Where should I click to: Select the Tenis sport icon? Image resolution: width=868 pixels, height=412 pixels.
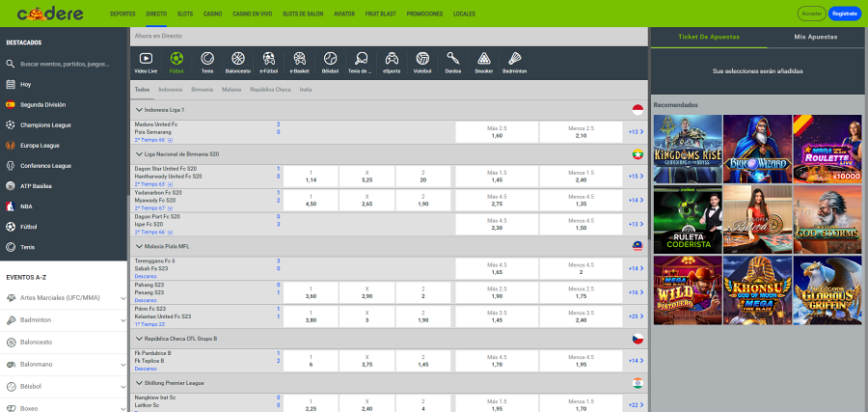click(x=207, y=63)
